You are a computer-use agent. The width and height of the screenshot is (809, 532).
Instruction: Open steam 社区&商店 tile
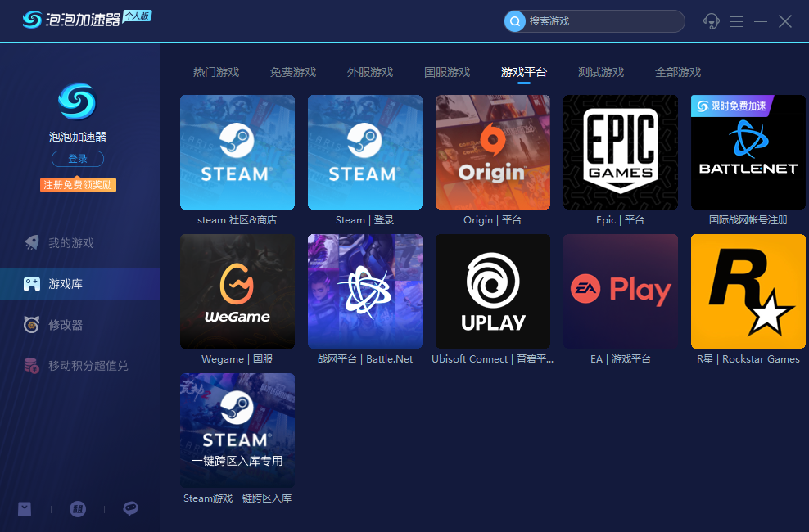pyautogui.click(x=237, y=152)
